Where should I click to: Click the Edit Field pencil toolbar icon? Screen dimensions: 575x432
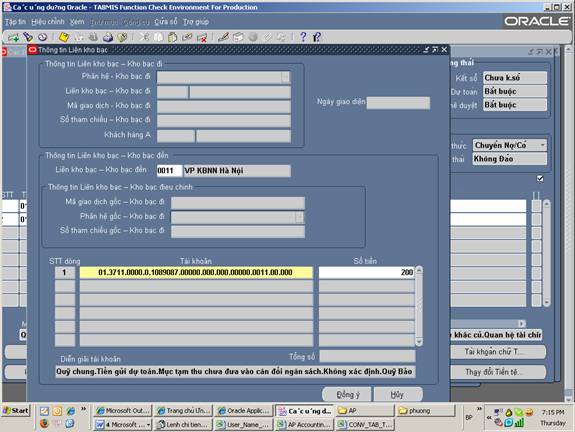(223, 37)
